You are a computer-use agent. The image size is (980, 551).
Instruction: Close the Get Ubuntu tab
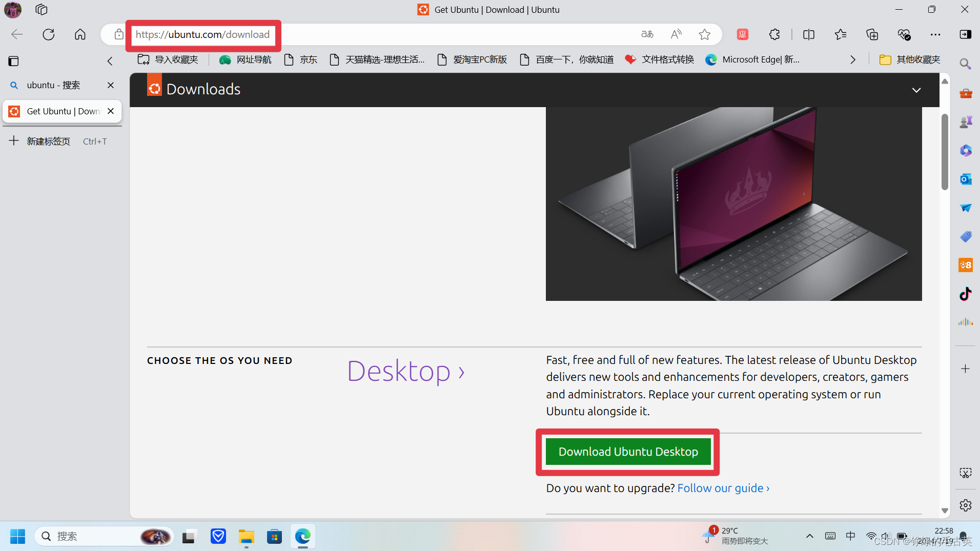[x=111, y=111]
